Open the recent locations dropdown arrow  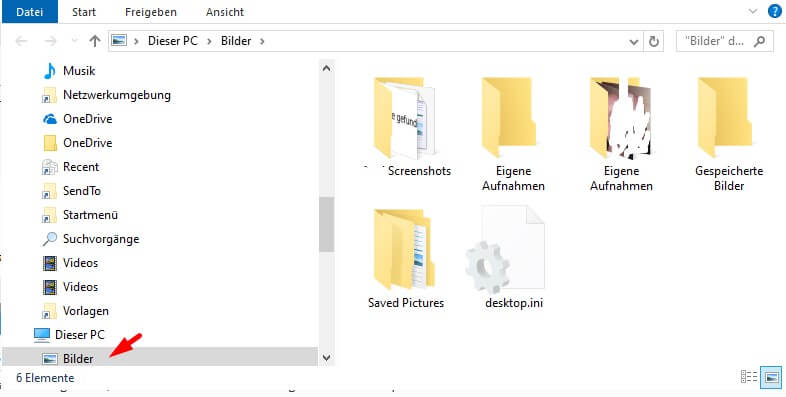[74, 41]
